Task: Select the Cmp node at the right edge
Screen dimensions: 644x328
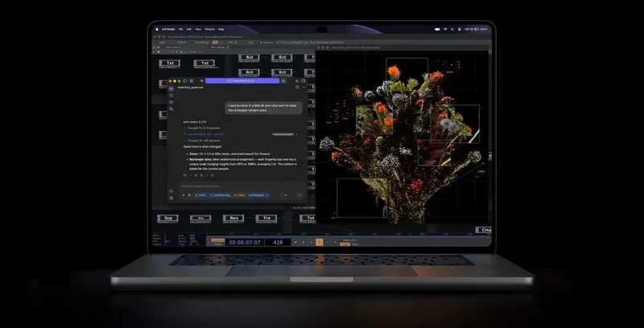Action: [x=484, y=230]
